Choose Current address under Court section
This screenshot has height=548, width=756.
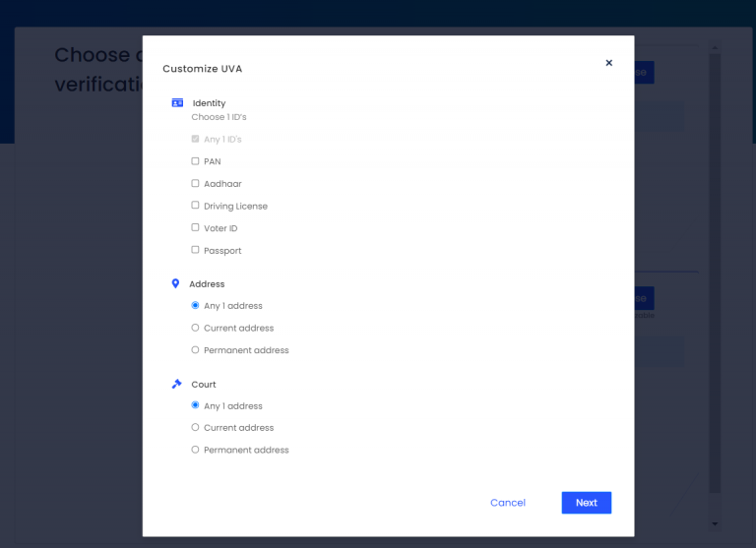click(x=195, y=427)
